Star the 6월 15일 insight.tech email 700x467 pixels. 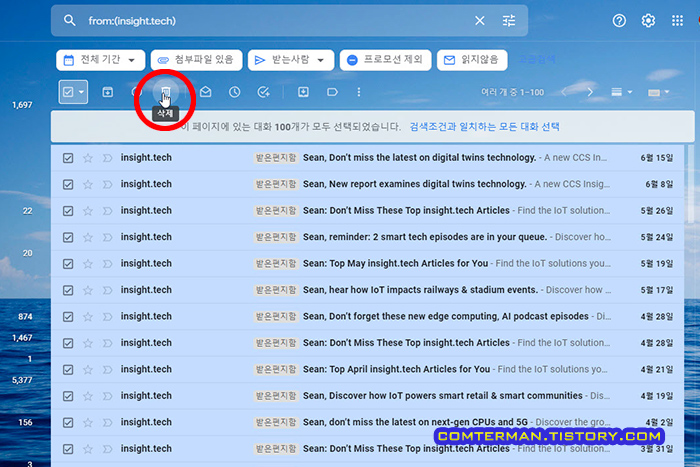tap(88, 158)
